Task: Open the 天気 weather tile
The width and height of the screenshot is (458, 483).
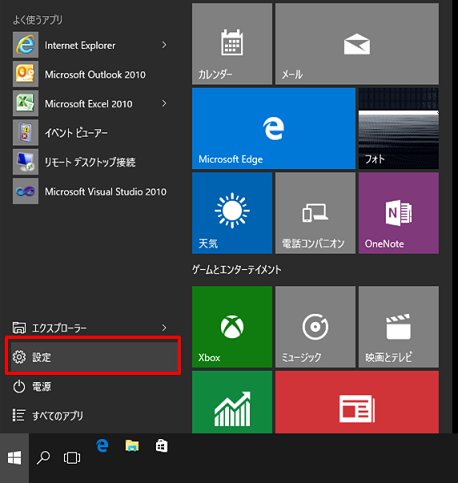Action: click(232, 213)
